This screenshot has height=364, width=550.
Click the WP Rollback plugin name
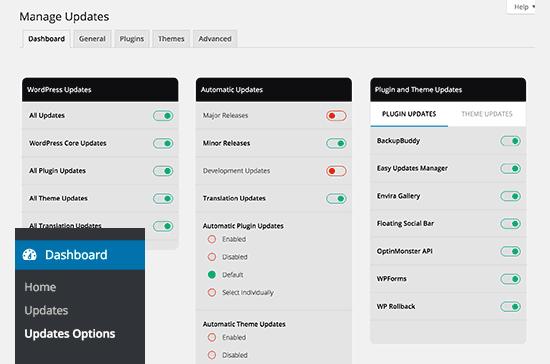[396, 306]
